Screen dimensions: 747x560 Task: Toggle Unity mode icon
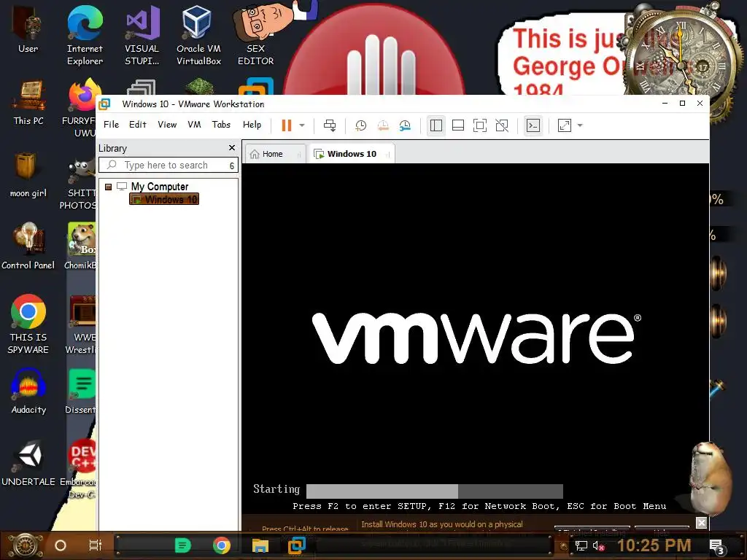pos(502,125)
